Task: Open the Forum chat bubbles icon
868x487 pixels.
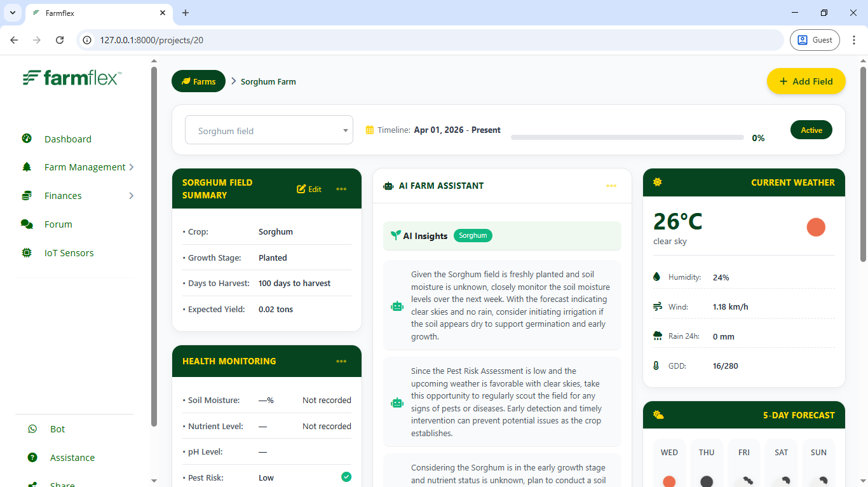Action: pyautogui.click(x=27, y=224)
